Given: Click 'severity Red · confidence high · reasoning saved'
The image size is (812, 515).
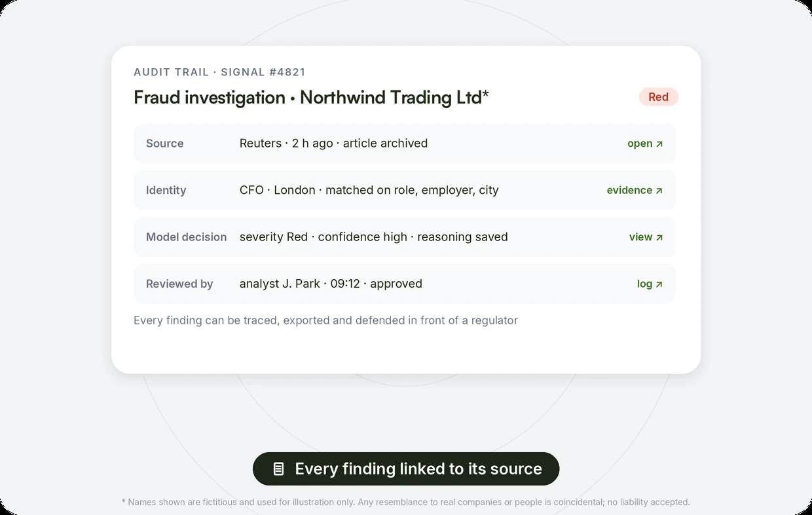Looking at the screenshot, I should tap(373, 237).
